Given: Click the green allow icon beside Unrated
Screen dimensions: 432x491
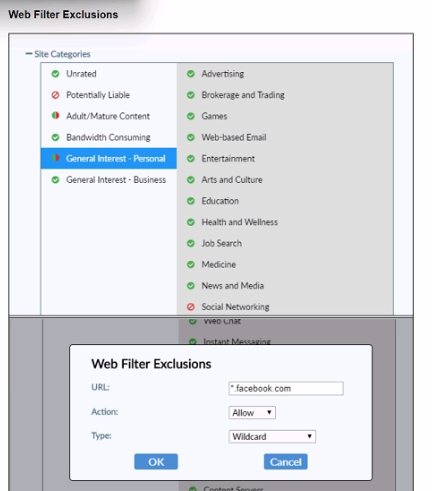Looking at the screenshot, I should (55, 74).
